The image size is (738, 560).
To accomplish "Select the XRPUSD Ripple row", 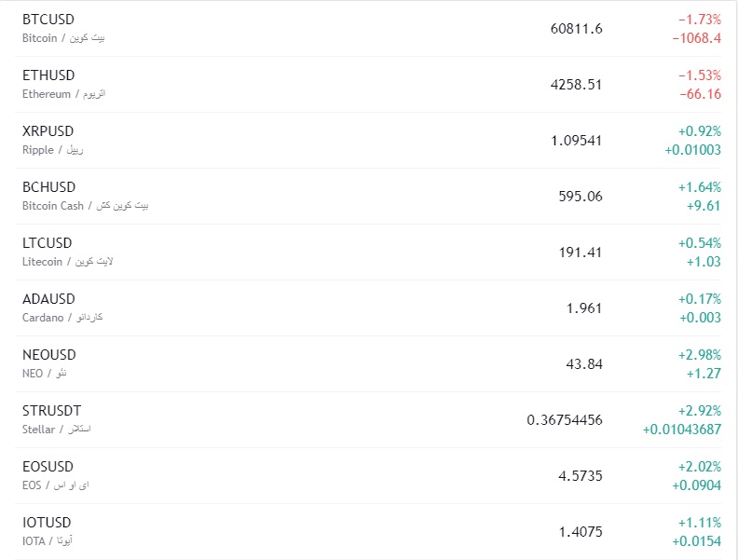I will click(x=48, y=131).
